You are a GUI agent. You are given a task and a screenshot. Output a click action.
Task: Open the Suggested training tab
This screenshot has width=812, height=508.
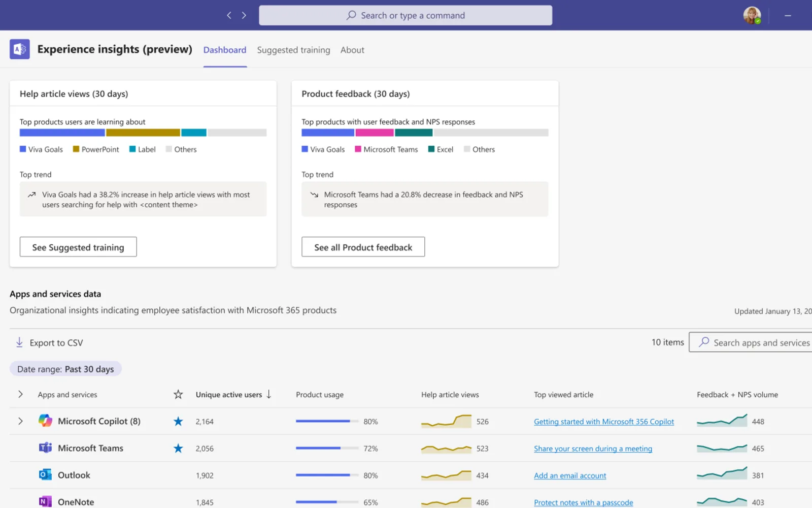(x=293, y=50)
